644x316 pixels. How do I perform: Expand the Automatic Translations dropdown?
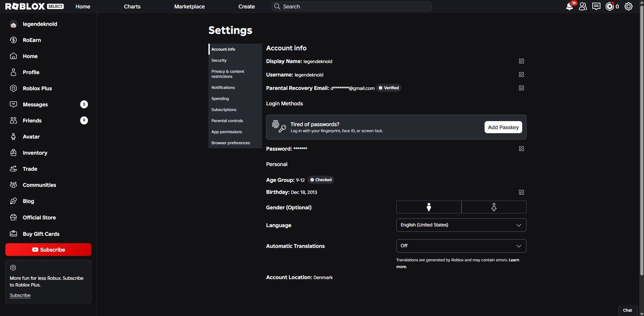pos(461,246)
